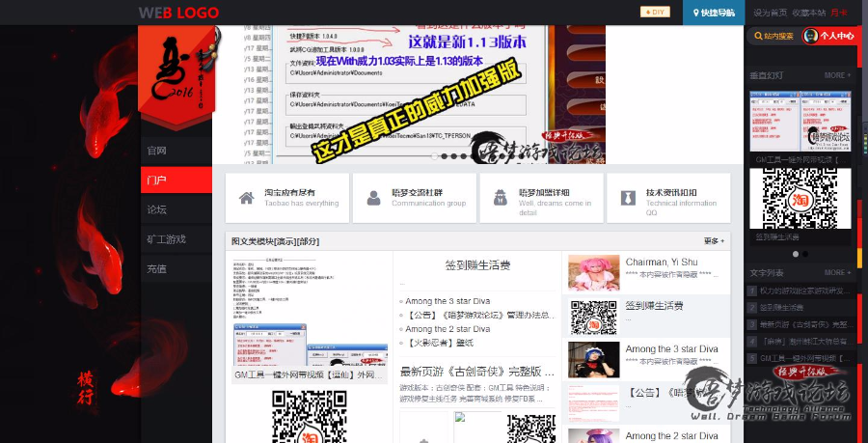Open the GM工具 slide image under 垂直幻灯
868x443 pixels.
(x=800, y=122)
